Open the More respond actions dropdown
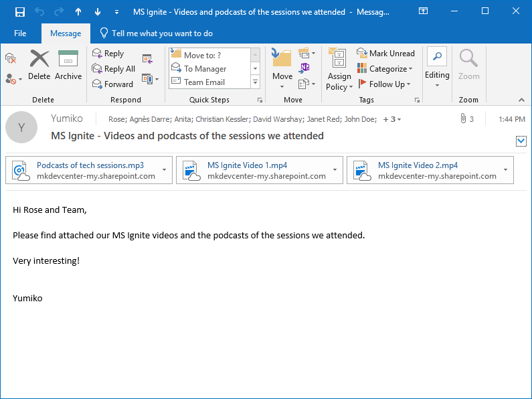The width and height of the screenshot is (532, 399). pos(151,79)
